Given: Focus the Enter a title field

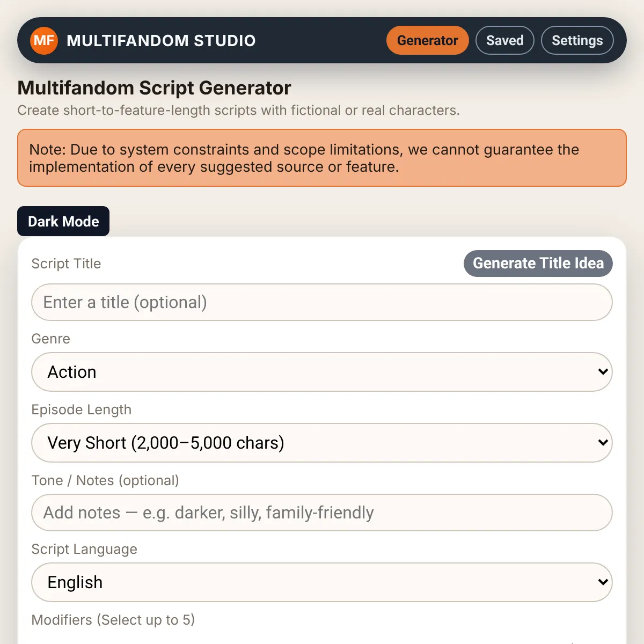Looking at the screenshot, I should (322, 302).
